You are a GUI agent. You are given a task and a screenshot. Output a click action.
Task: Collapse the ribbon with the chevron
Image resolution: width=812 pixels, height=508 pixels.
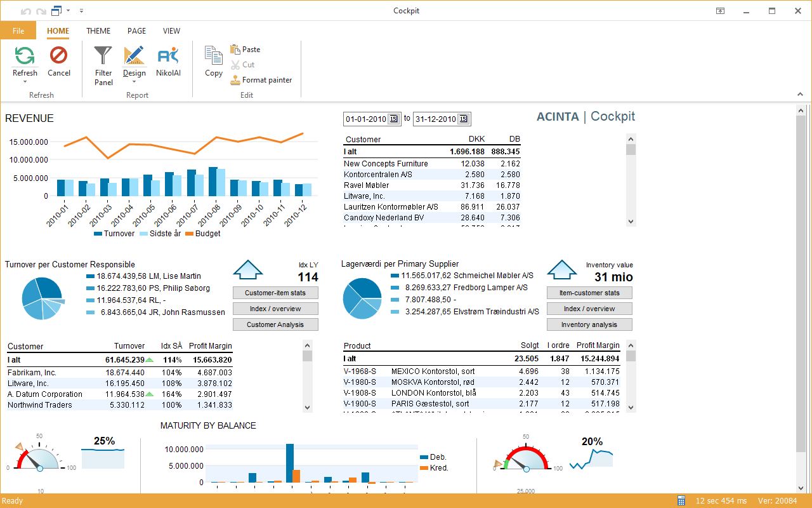point(800,95)
